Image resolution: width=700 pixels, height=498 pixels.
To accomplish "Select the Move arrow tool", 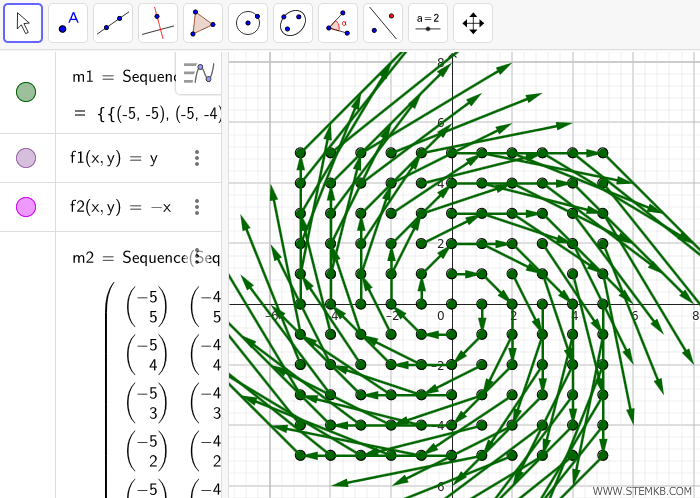I will (x=23, y=23).
